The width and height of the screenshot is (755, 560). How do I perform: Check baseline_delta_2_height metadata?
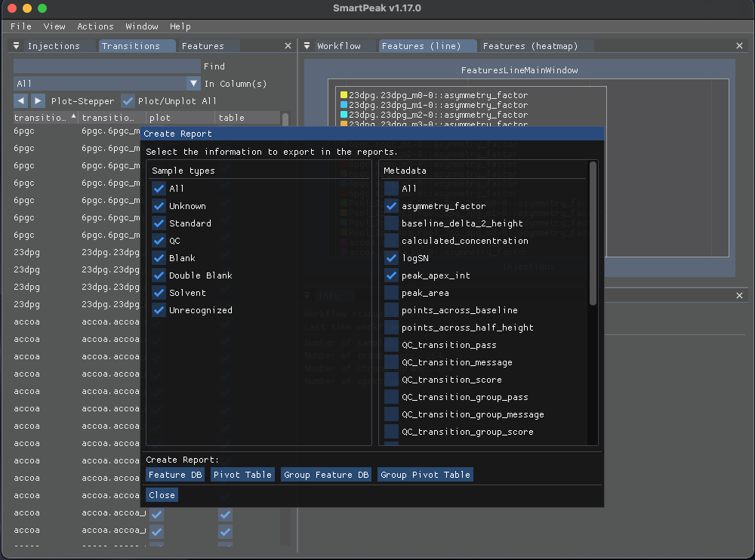click(x=391, y=223)
